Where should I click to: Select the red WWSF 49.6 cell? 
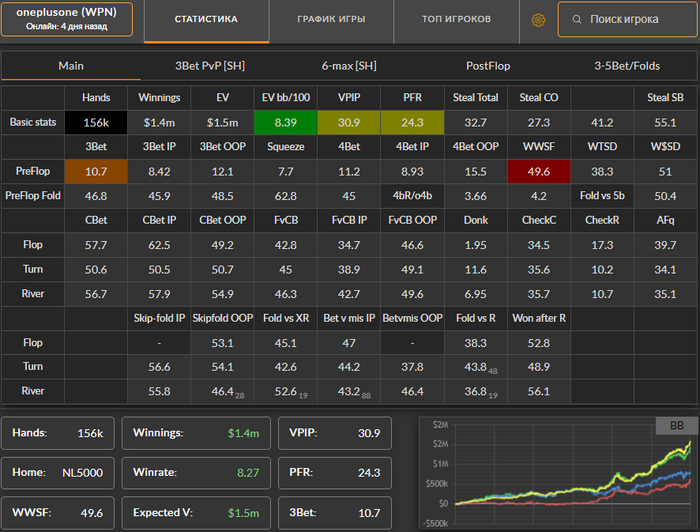(x=539, y=171)
